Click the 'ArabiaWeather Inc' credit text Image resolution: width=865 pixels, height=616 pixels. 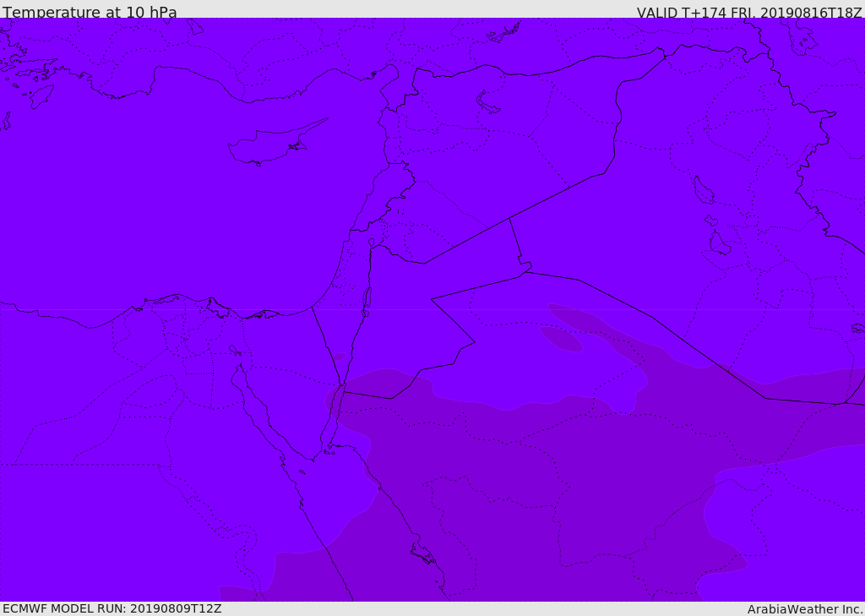(804, 609)
